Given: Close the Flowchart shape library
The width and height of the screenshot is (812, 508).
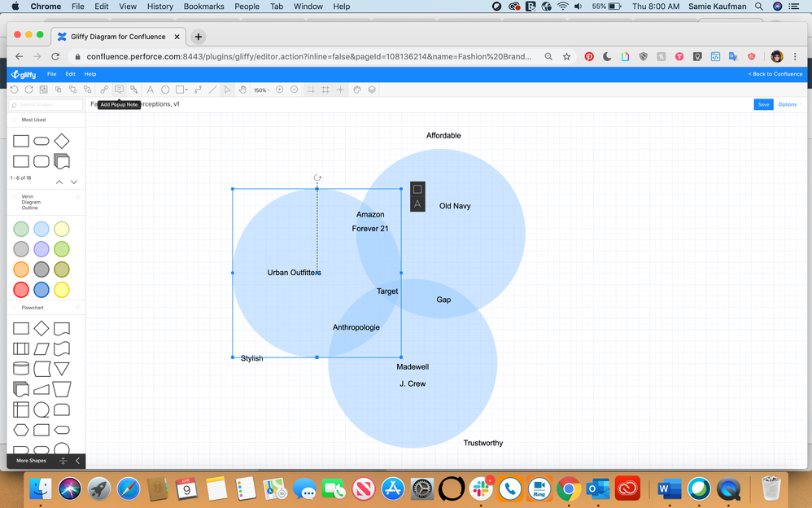Looking at the screenshot, I should (x=77, y=308).
